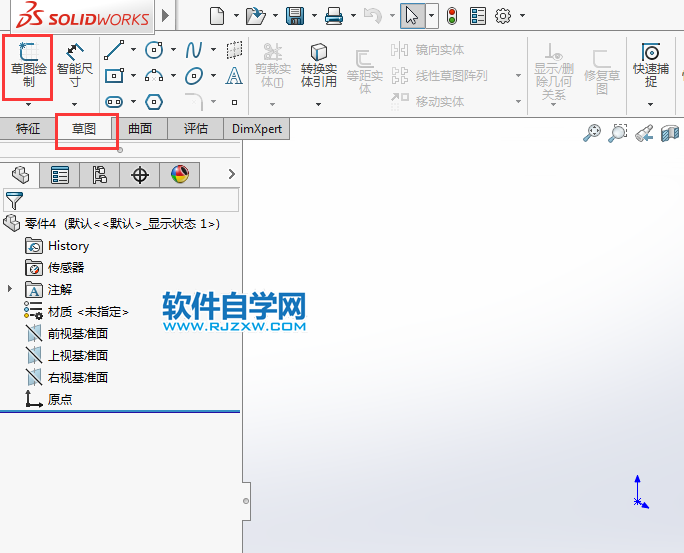Viewport: 684px width, 553px height.
Task: Open the FeatureManager design tree tab
Action: click(20, 175)
